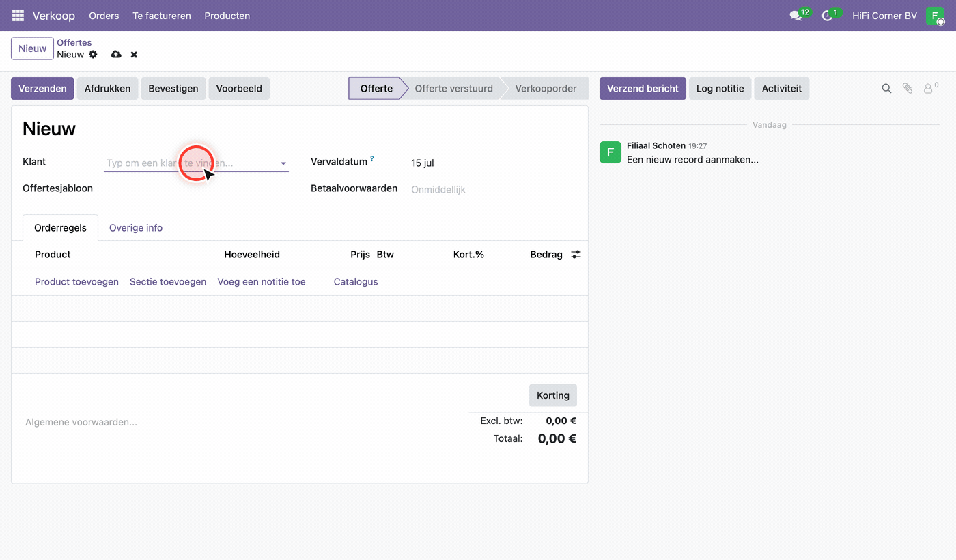The width and height of the screenshot is (956, 560).
Task: Open the activities clock icon with badge 1
Action: (828, 15)
